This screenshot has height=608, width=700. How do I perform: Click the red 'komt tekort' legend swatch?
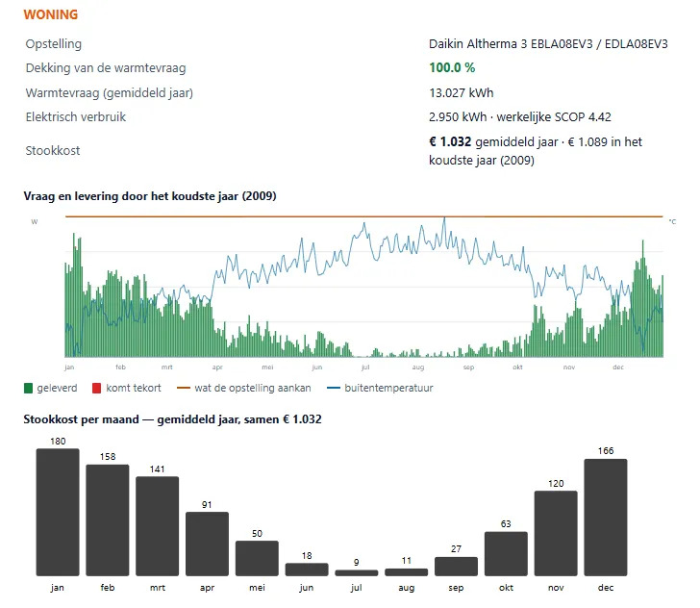(96, 388)
